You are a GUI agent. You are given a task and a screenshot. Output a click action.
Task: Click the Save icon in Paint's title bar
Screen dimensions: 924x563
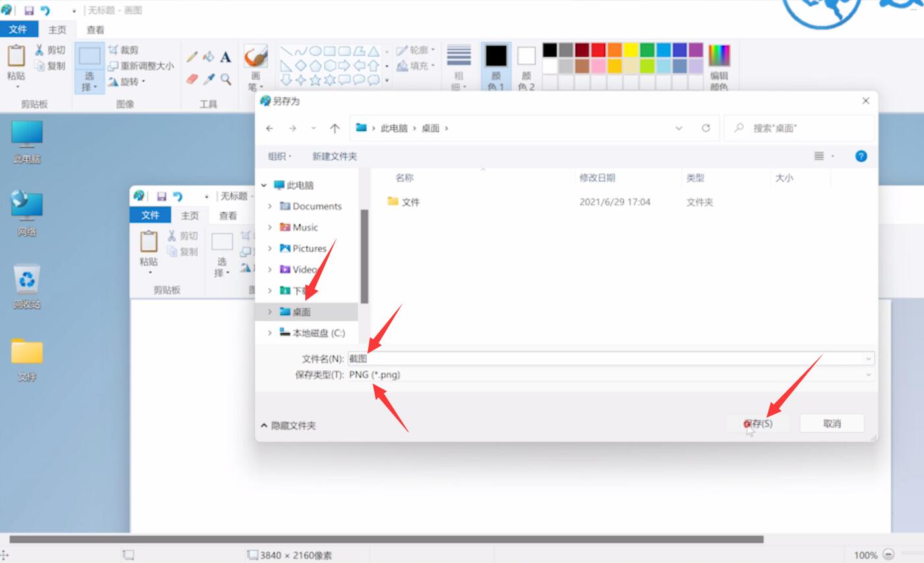pyautogui.click(x=28, y=11)
